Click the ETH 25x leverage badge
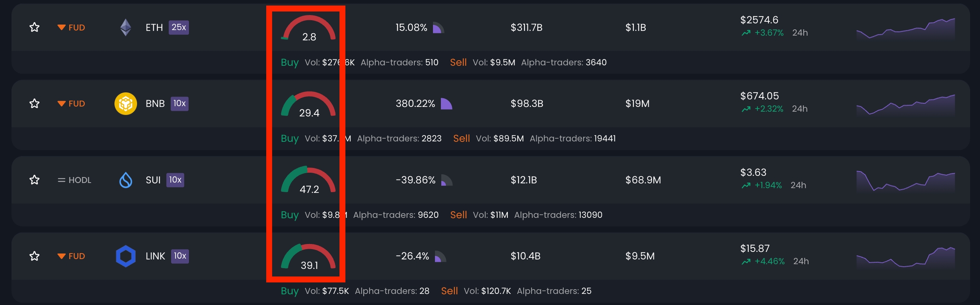Screen dimensions: 980x305 (x=179, y=27)
